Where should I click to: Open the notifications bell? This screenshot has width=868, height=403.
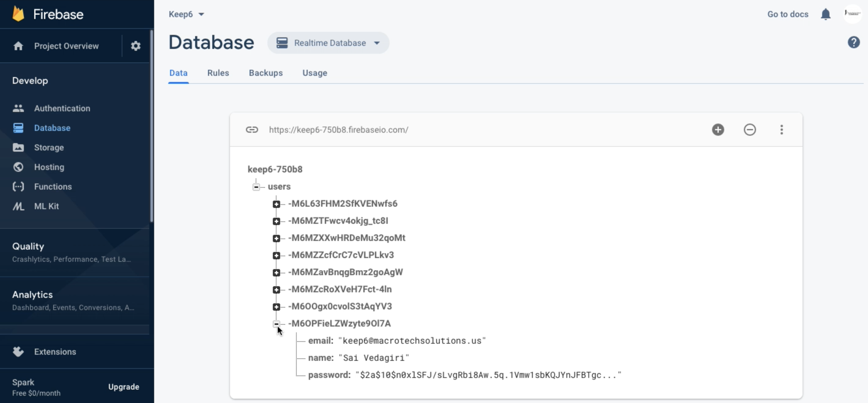(825, 14)
